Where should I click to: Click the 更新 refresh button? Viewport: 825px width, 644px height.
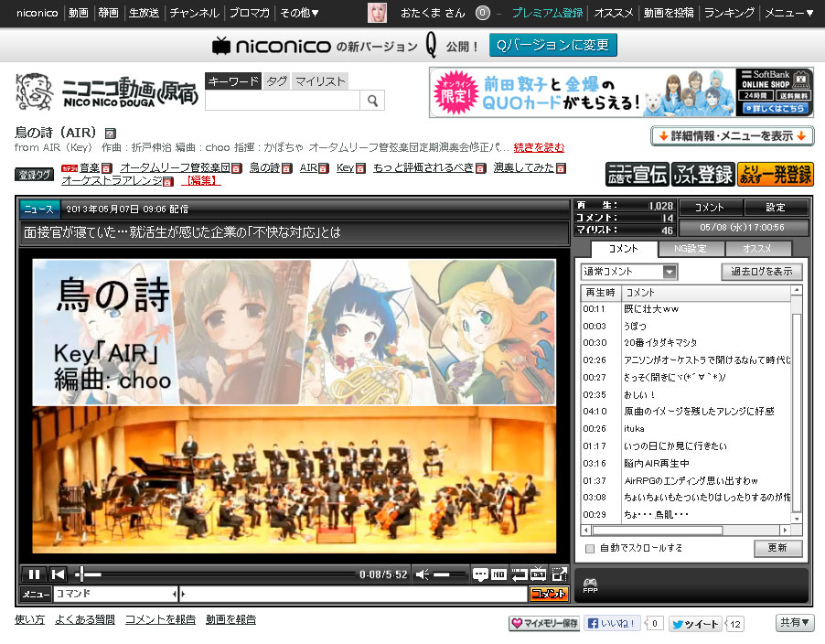tap(777, 548)
